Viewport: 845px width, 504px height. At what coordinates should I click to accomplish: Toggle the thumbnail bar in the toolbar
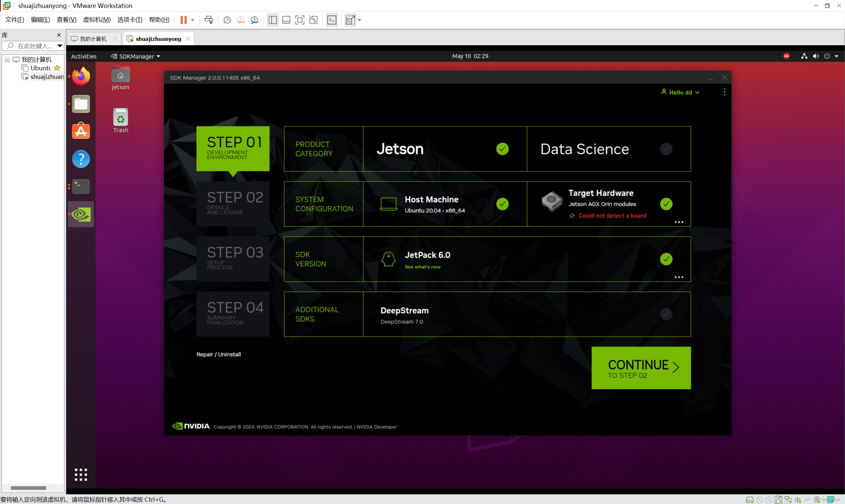pos(286,20)
